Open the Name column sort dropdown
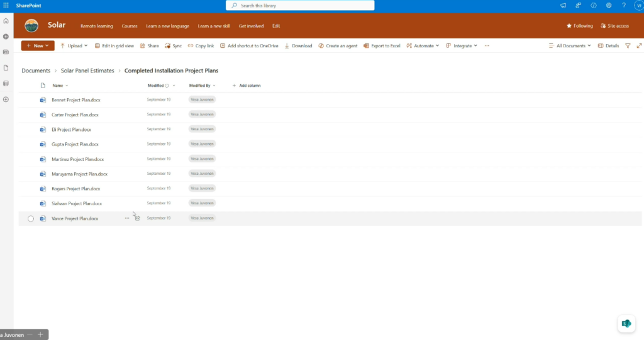This screenshot has width=644, height=340. [x=60, y=86]
